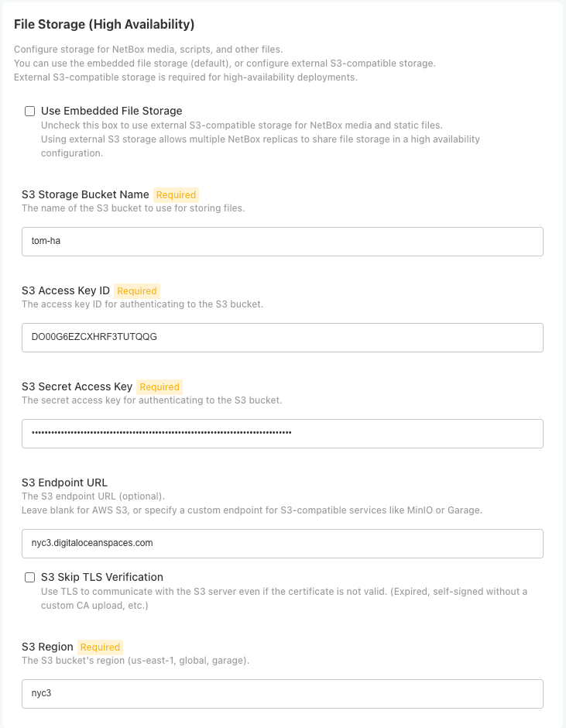Click the Required badge beside S3 Storage Bucket Name
The height and width of the screenshot is (728, 566).
tap(176, 195)
